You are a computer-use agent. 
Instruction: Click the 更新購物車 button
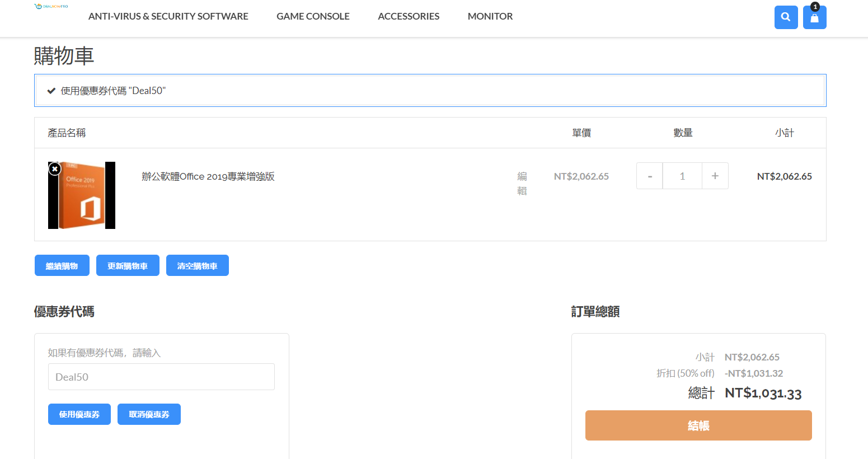(128, 265)
